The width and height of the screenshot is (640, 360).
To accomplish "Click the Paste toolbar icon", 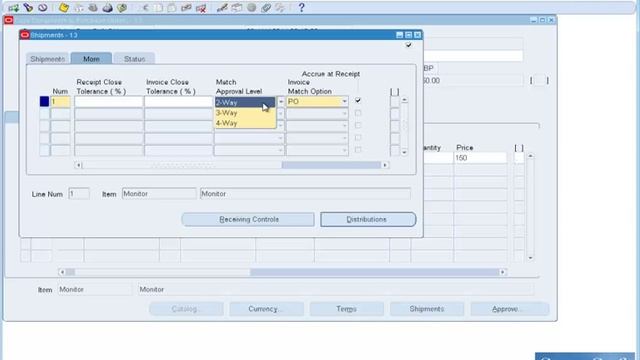I will point(172,8).
